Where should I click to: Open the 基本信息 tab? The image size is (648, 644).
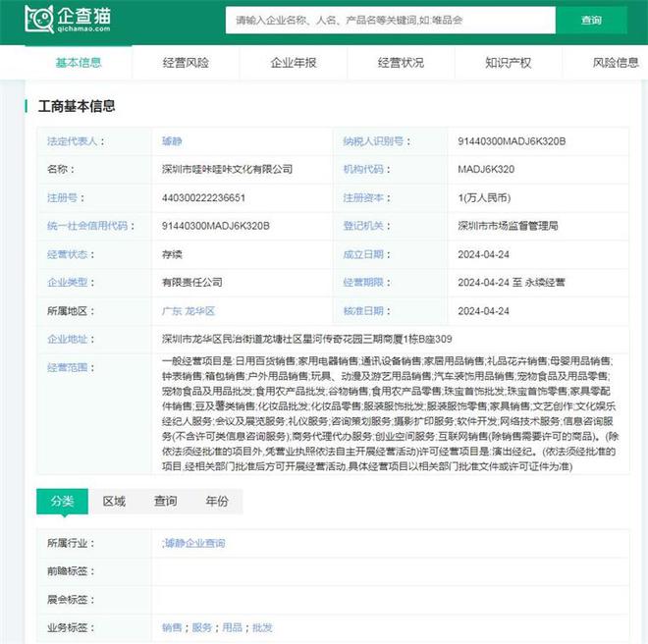click(x=79, y=63)
